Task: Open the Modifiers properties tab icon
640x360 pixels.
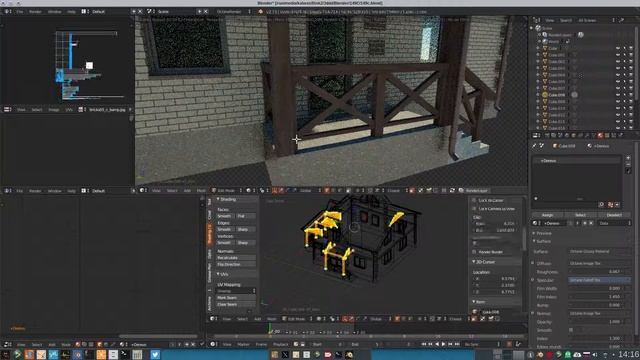Action: [x=587, y=135]
